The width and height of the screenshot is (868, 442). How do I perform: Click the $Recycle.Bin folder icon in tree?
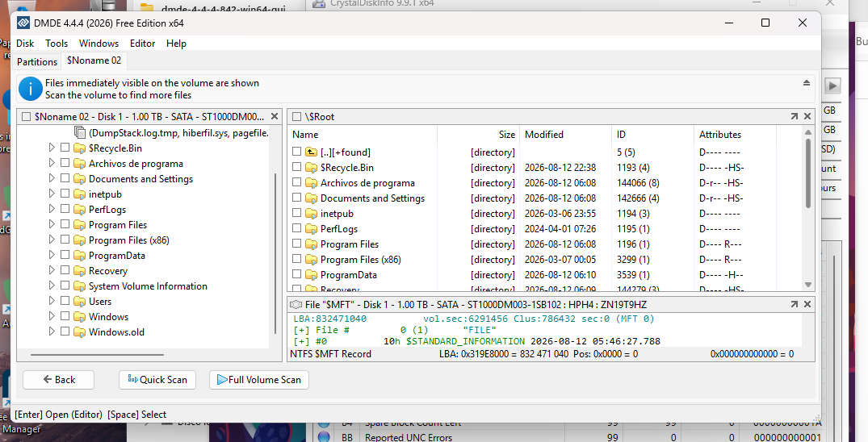tap(80, 148)
